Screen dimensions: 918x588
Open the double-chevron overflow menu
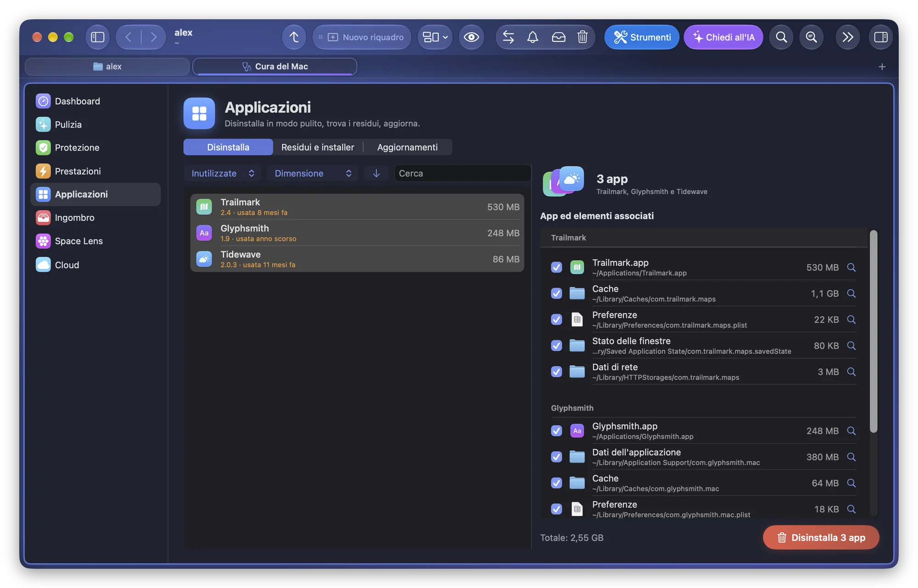pos(847,37)
